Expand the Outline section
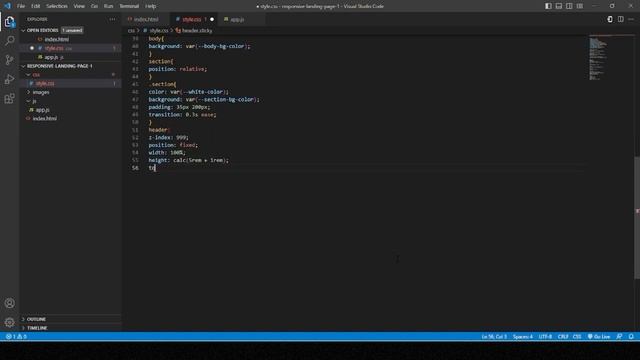640x360 pixels. coord(71,319)
